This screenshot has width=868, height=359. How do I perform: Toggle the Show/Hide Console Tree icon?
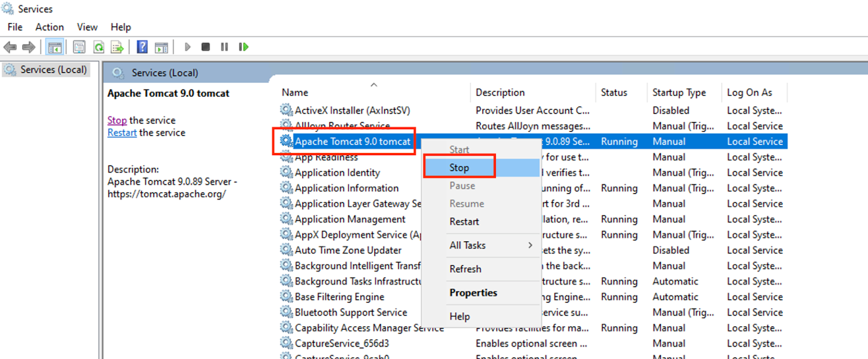pos(55,47)
